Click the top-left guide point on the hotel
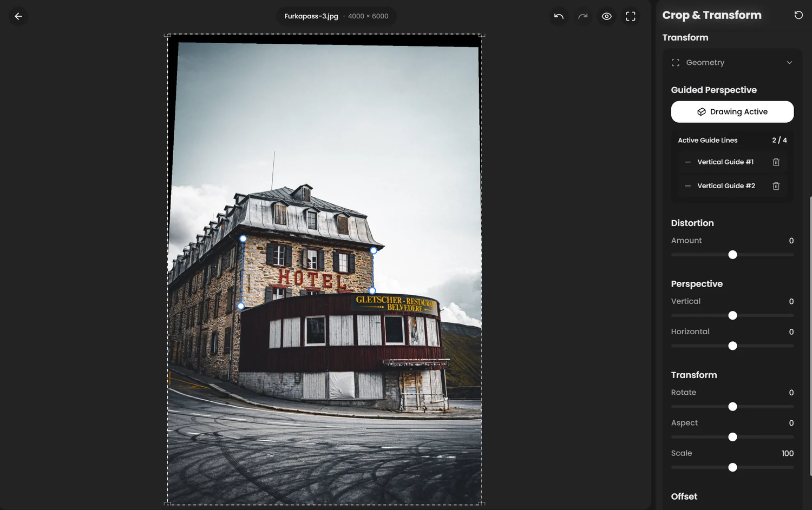Screen dimensions: 812x510 (243, 239)
